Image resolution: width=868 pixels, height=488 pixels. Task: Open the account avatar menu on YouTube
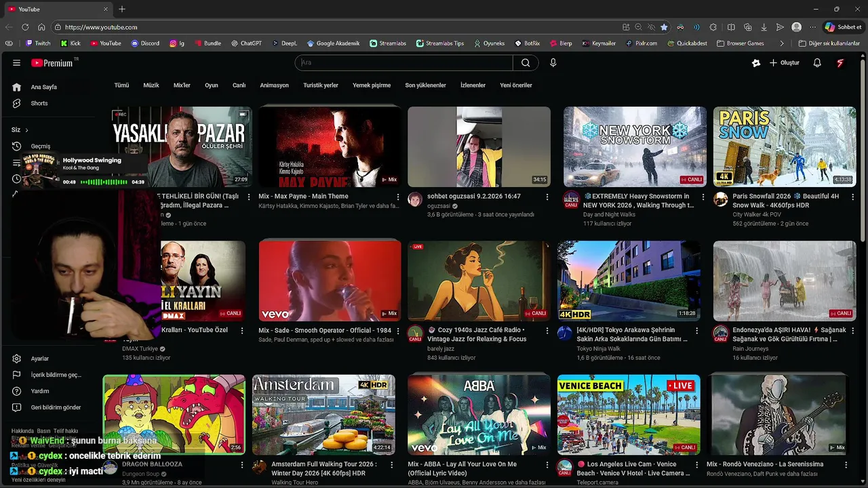pos(840,62)
